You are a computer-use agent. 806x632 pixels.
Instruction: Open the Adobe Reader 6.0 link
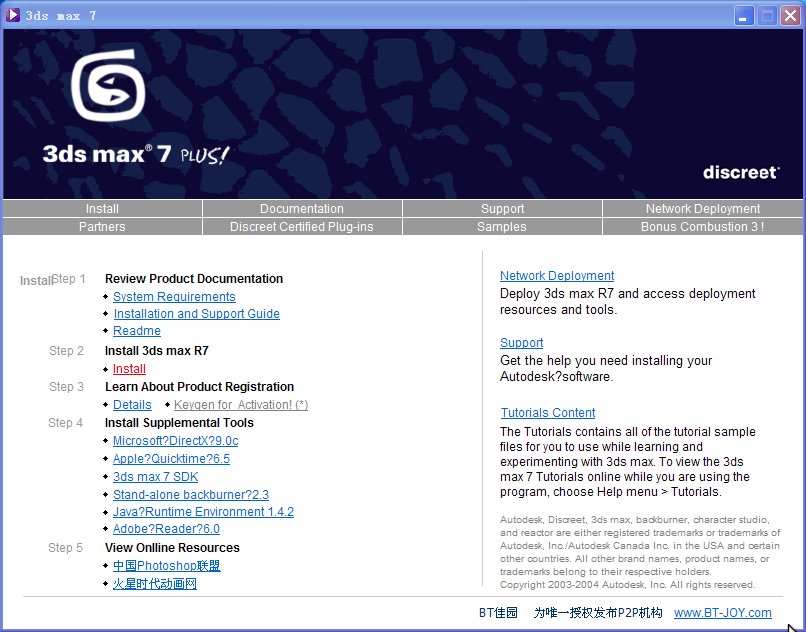tap(166, 529)
